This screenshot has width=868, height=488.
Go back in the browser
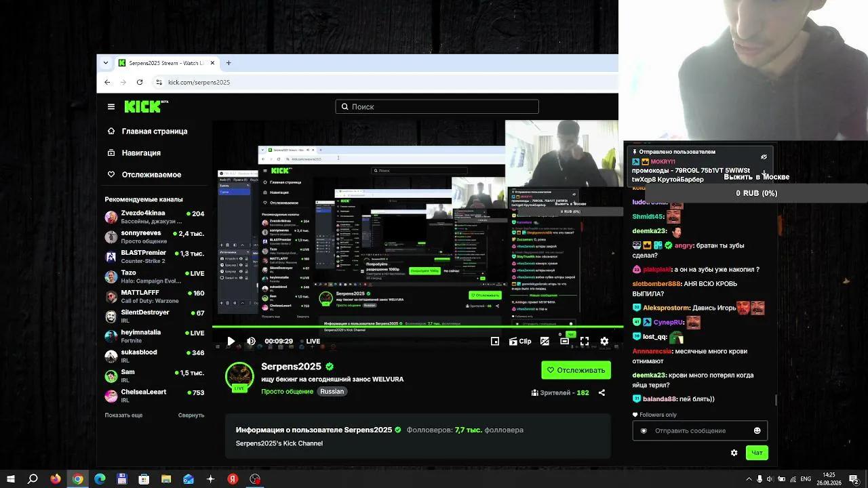[x=107, y=82]
